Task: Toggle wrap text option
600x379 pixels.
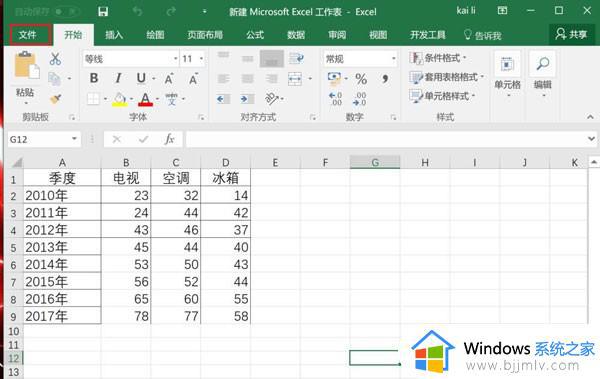Action: coord(296,58)
